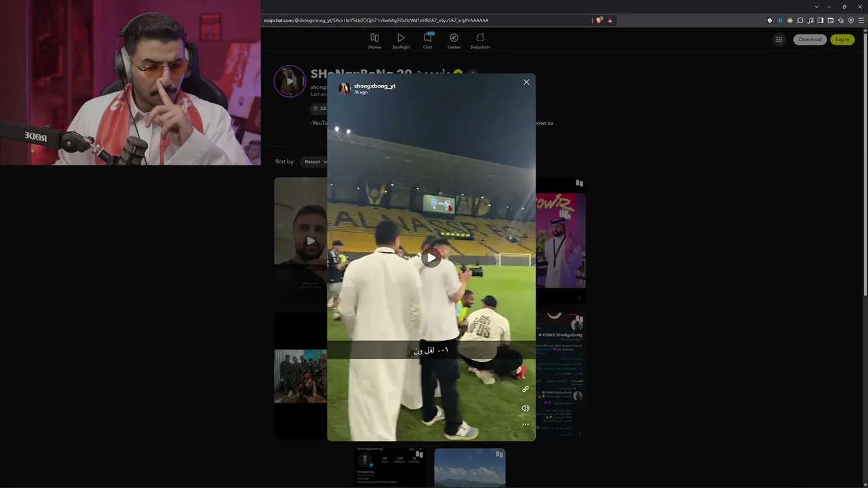Open the profile picture story ring
Viewport: 868px width, 488px height.
[x=290, y=81]
